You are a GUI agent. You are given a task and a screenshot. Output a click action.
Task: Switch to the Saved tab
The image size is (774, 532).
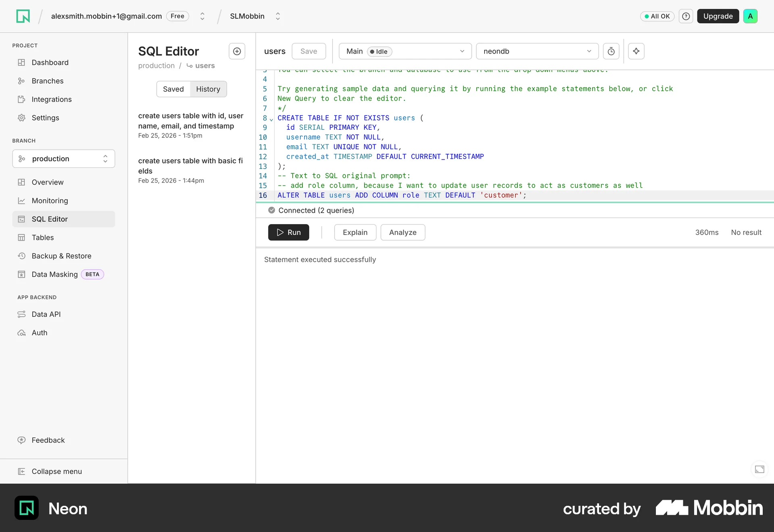pyautogui.click(x=173, y=89)
